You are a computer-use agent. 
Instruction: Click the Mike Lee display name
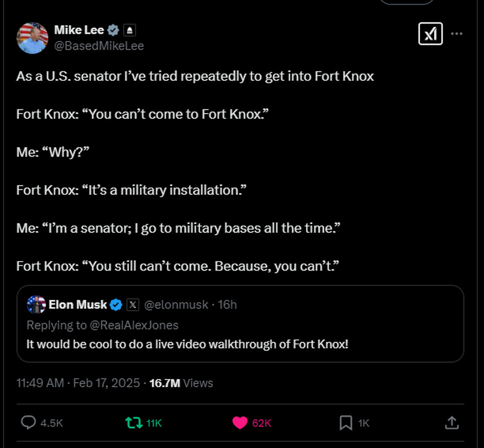click(79, 30)
